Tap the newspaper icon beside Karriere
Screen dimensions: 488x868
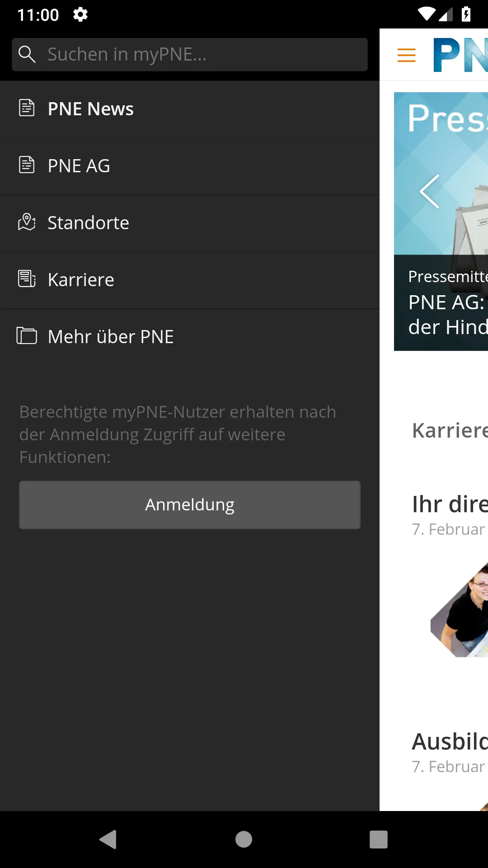tap(27, 279)
